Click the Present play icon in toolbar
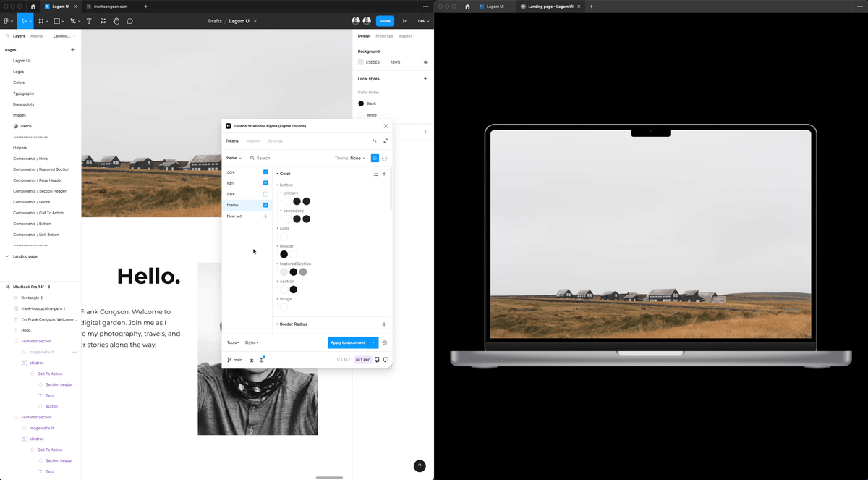 [404, 21]
